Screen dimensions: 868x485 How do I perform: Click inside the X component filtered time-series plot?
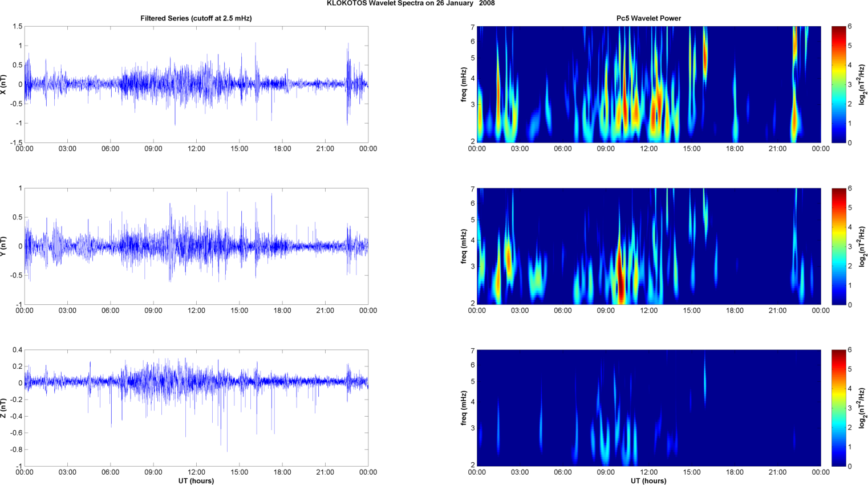[196, 84]
